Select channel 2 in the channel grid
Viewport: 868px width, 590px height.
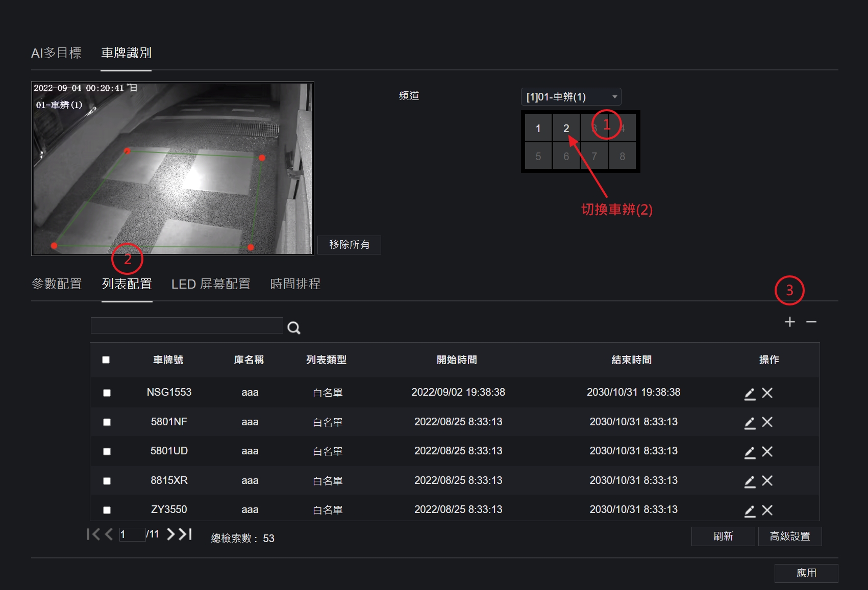pyautogui.click(x=566, y=128)
